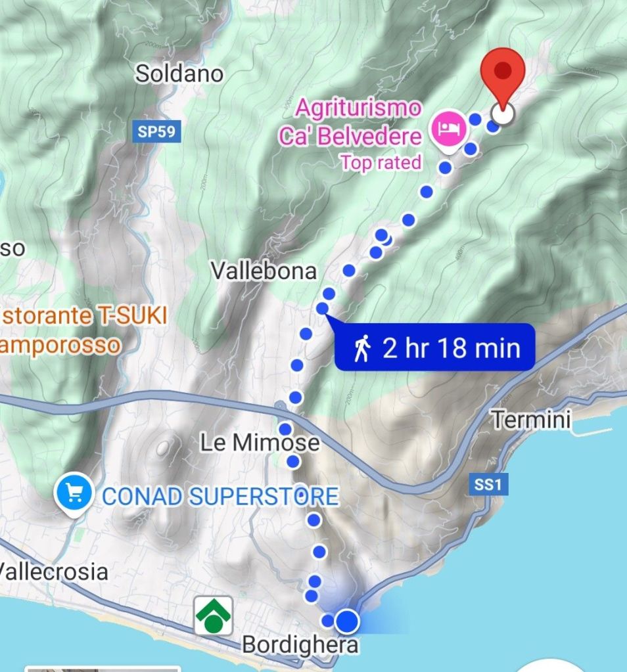Tap the Bordighera town label
Viewport: 627px width, 672px height.
coord(300,644)
